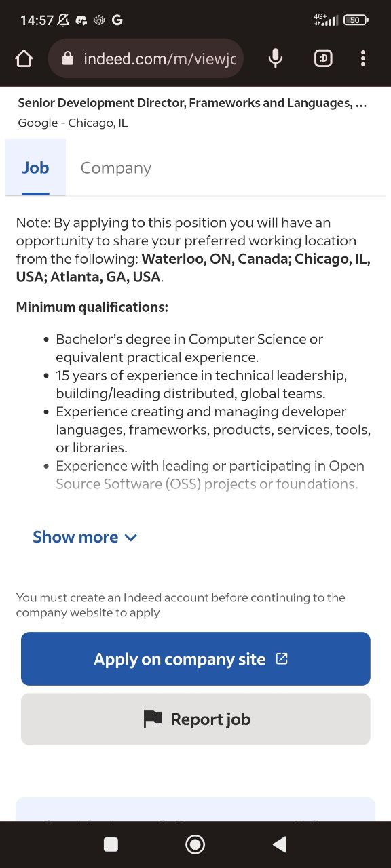Screen dimensions: 391x868
Task: Click Apply on company site button
Action: pyautogui.click(x=195, y=658)
